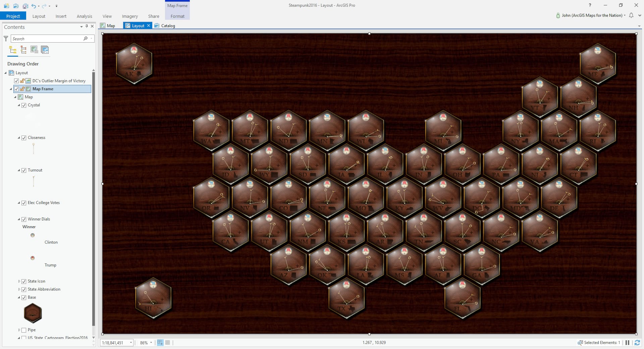644x349 pixels.
Task: Toggle the Base layer checkbox
Action: tap(24, 297)
